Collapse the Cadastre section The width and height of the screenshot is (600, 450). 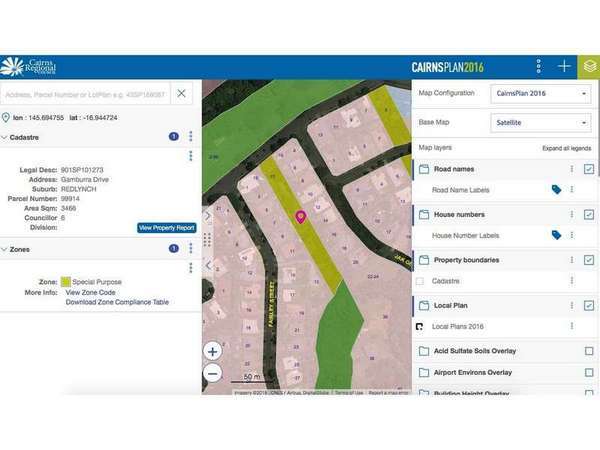6,136
